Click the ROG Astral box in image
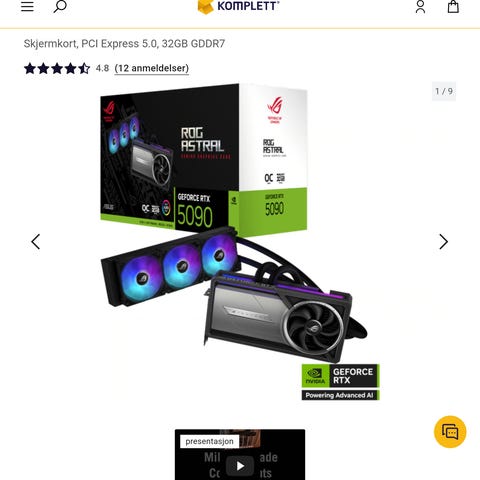Viewport: 480px width, 480px height. (204, 159)
